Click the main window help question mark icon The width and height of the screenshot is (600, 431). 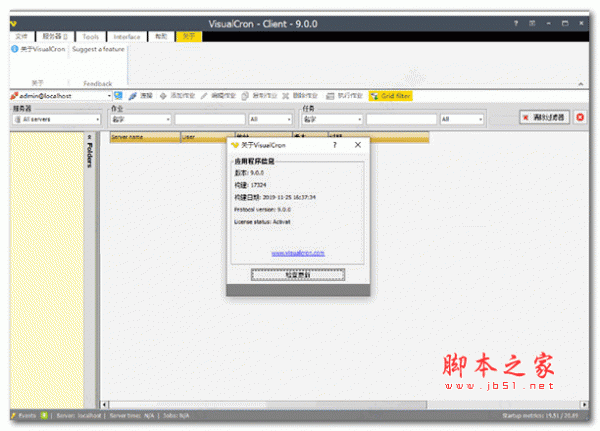coord(516,23)
